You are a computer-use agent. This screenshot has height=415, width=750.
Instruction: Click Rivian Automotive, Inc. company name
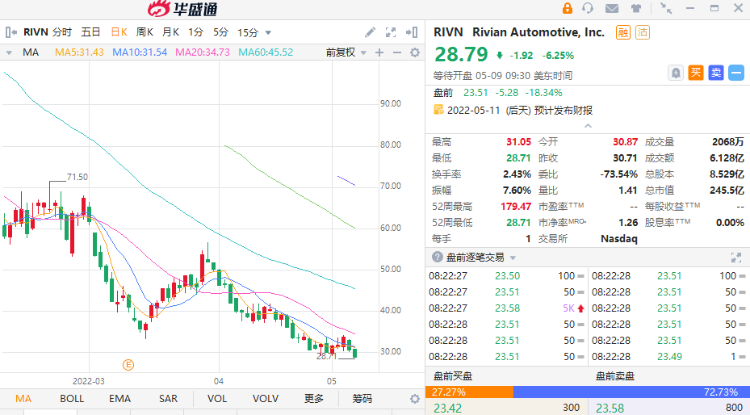[538, 32]
